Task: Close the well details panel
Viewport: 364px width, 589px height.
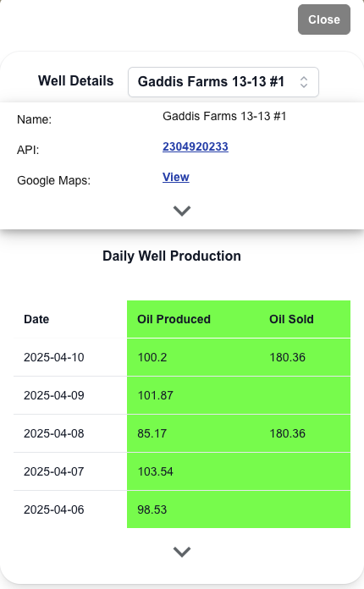Action: [x=324, y=19]
